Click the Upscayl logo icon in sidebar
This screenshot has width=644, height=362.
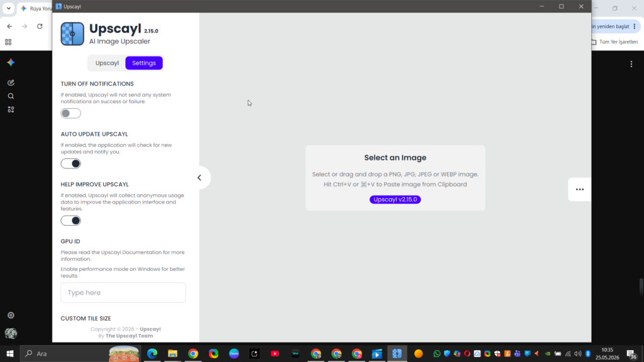tap(72, 34)
